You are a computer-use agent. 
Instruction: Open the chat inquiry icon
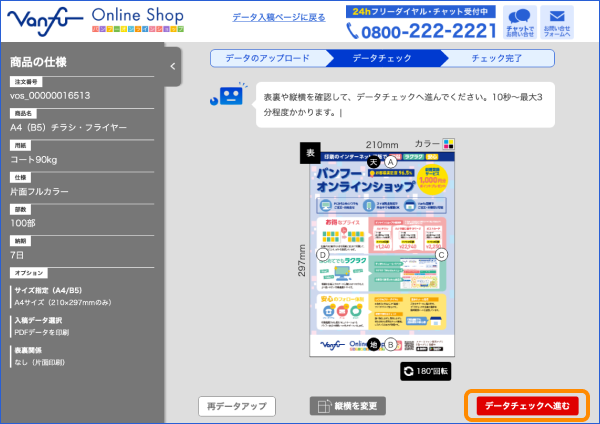[x=520, y=22]
